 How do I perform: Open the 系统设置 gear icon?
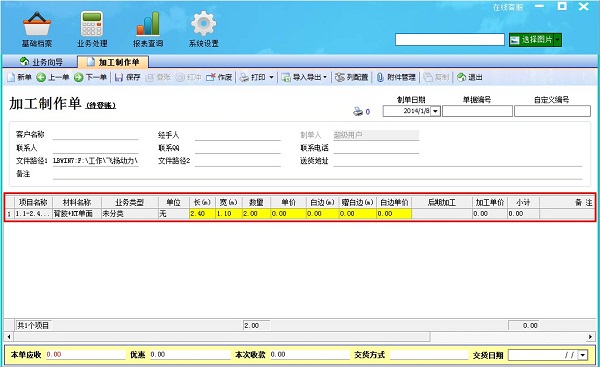pos(203,29)
